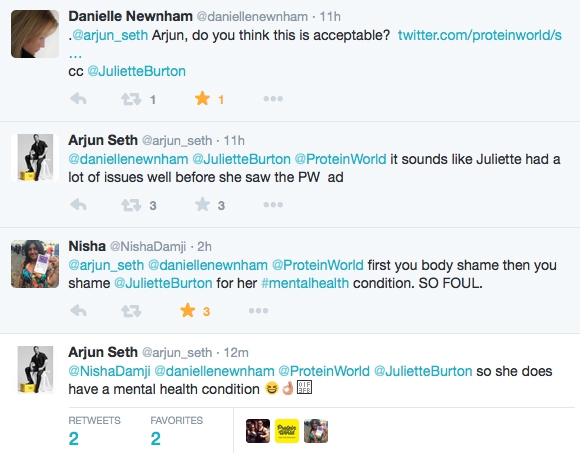Retweet Nisha's body shame tweet
This screenshot has height=453, width=580.
pyautogui.click(x=131, y=311)
